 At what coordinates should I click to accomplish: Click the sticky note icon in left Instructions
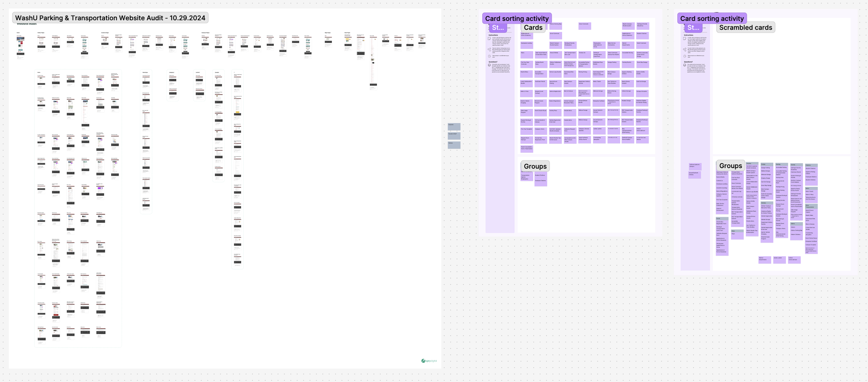(x=489, y=39)
